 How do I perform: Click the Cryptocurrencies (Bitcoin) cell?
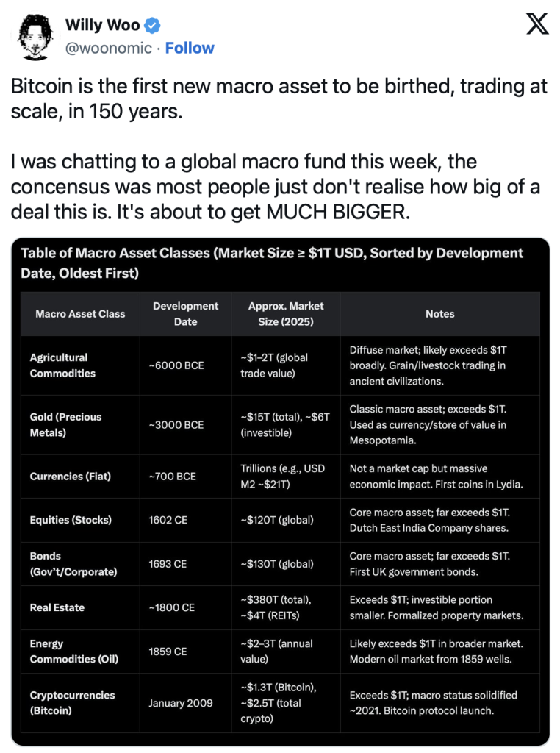coord(80,702)
